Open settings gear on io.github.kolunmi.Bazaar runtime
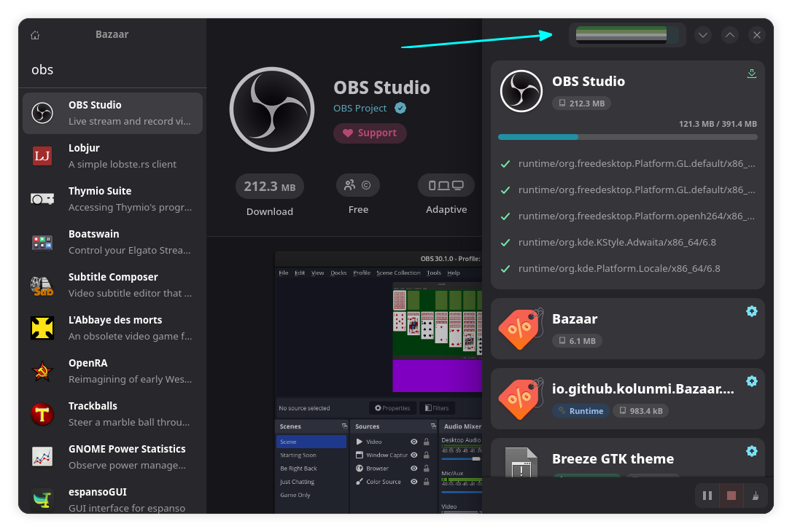The height and width of the screenshot is (532, 792). [752, 381]
